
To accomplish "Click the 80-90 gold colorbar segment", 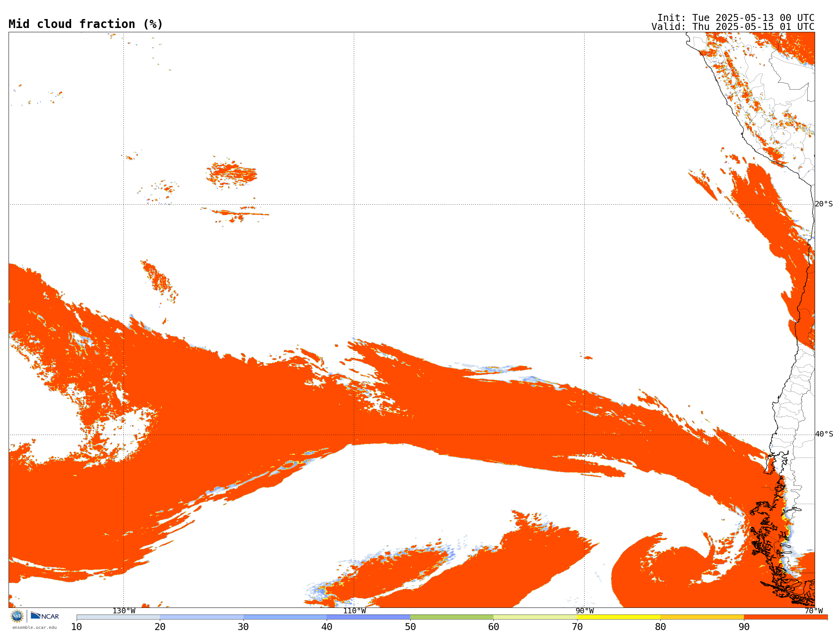I will 702,617.
